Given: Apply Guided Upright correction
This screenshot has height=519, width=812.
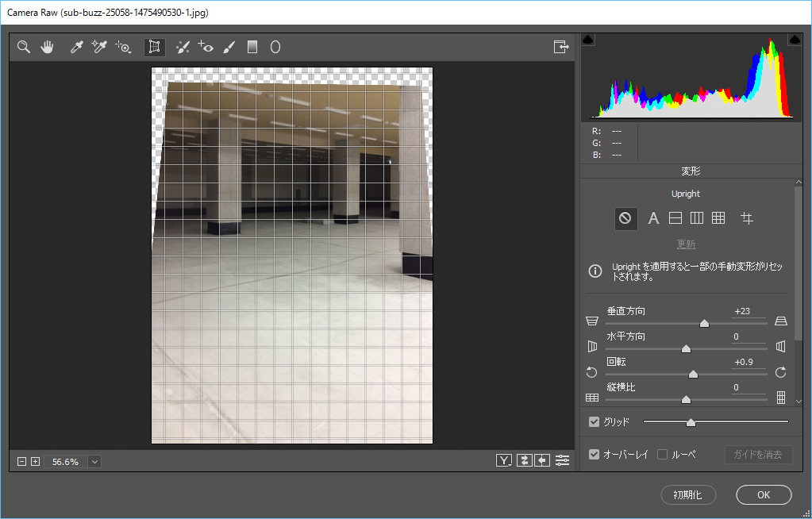Looking at the screenshot, I should pyautogui.click(x=747, y=218).
